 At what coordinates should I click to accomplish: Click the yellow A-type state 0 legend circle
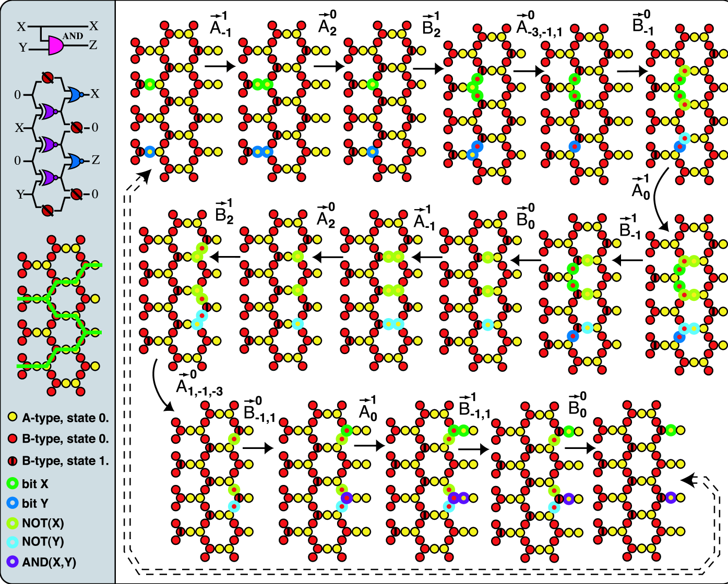point(13,417)
